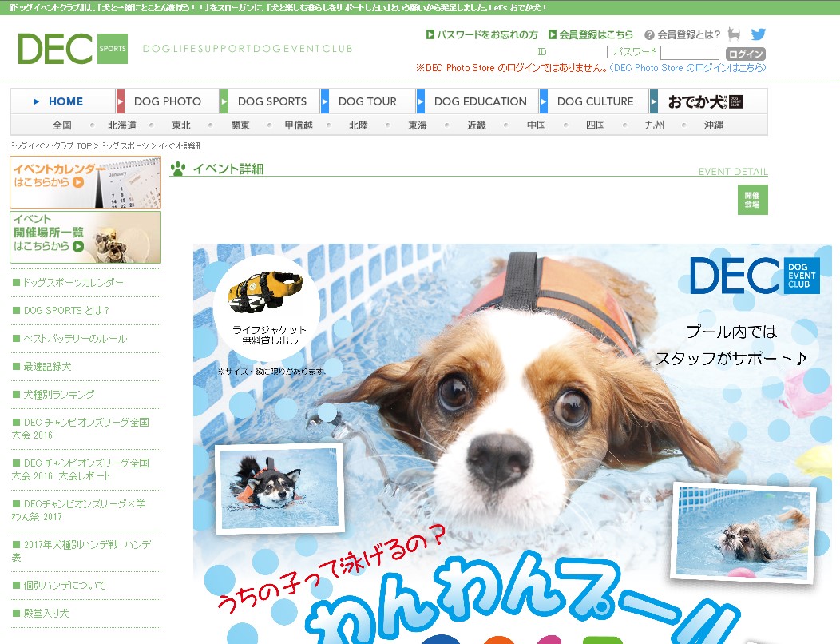Screen dimensions: 840x644
Task: Click the paw icon beside イベント詳細
Action: click(x=178, y=169)
